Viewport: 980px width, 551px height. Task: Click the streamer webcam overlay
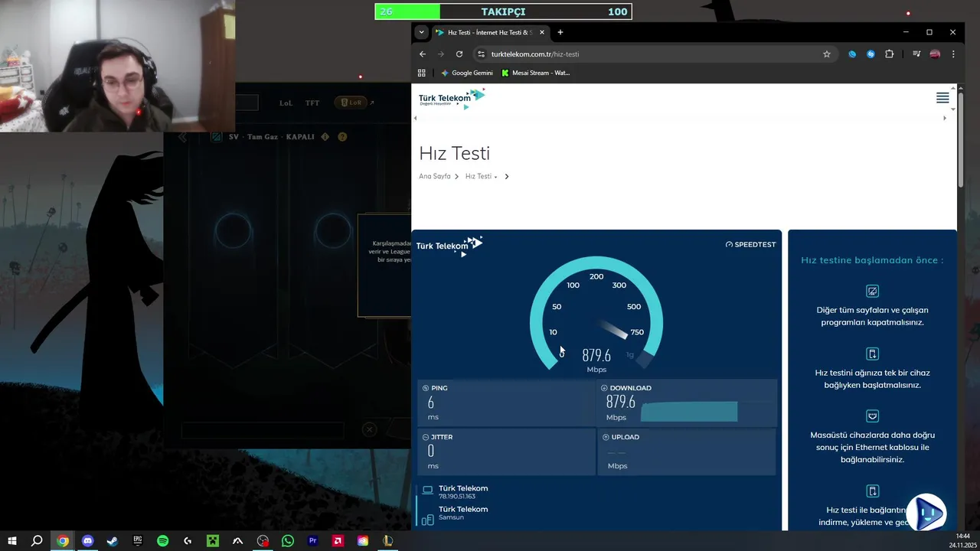[x=117, y=66]
